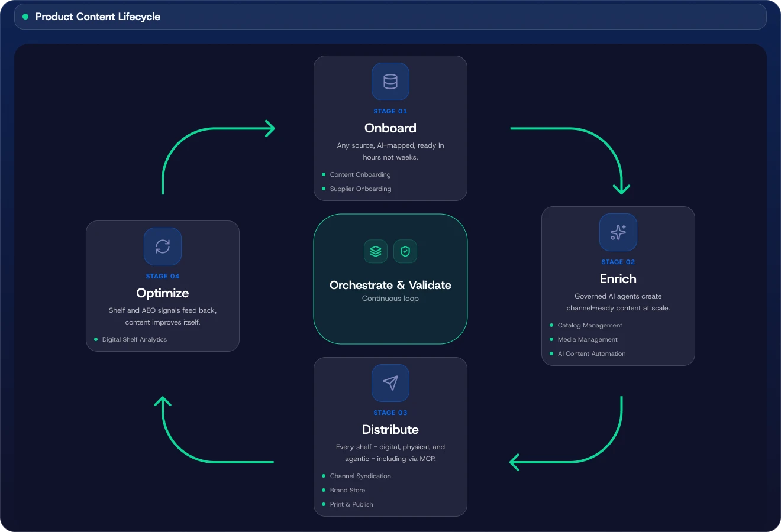Open Channel Syndication under Distribute

click(360, 476)
